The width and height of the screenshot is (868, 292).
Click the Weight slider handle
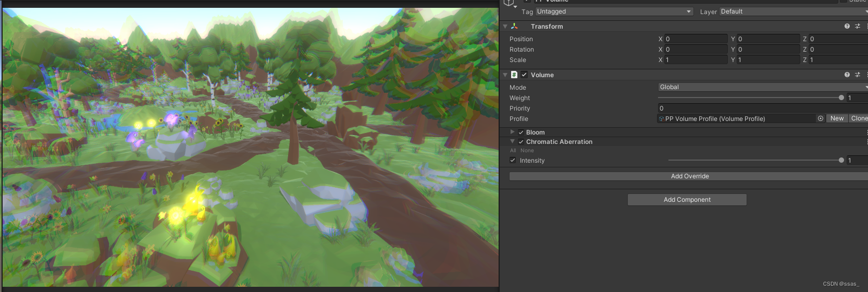pos(841,98)
